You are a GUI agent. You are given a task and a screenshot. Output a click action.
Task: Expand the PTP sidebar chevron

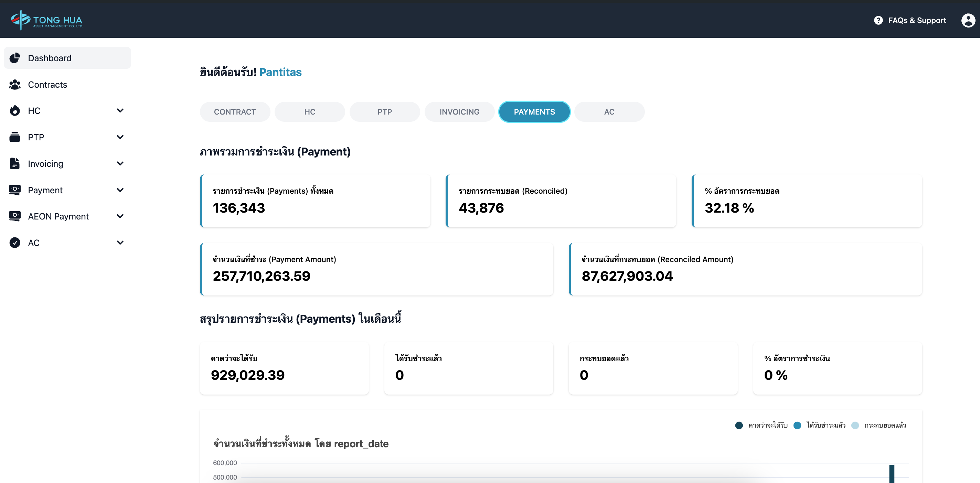click(x=120, y=137)
